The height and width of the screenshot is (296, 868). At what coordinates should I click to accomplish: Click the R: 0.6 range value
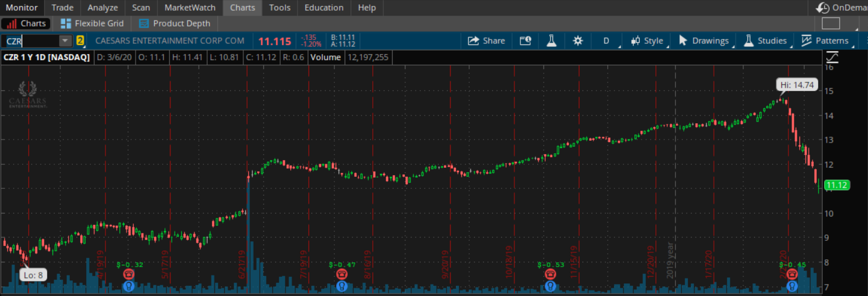[x=294, y=57]
